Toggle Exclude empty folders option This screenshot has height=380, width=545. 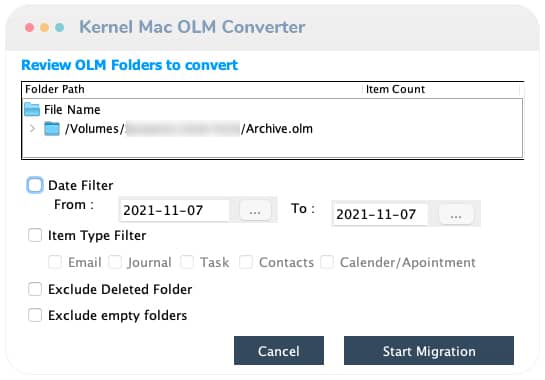click(x=35, y=315)
